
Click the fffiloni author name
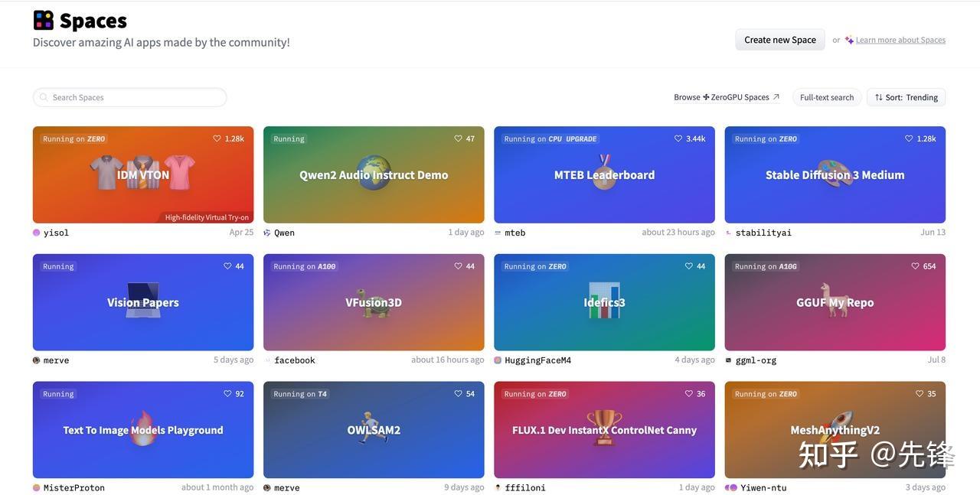tap(525, 488)
